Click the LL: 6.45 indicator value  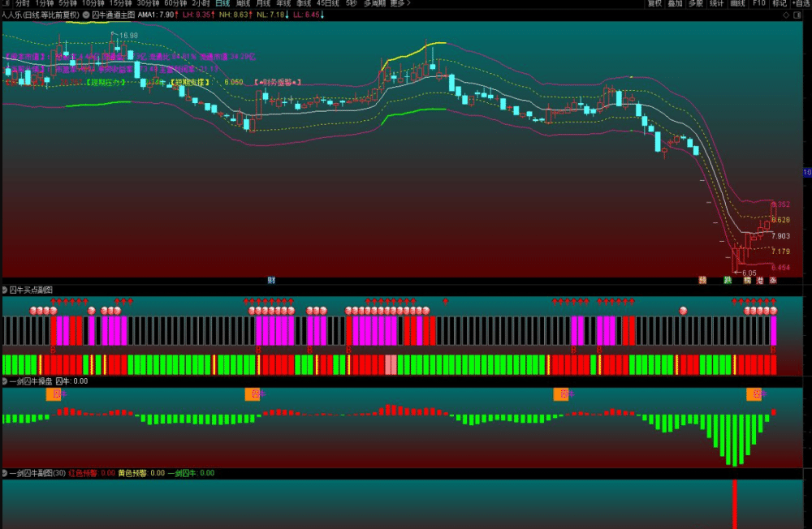309,15
